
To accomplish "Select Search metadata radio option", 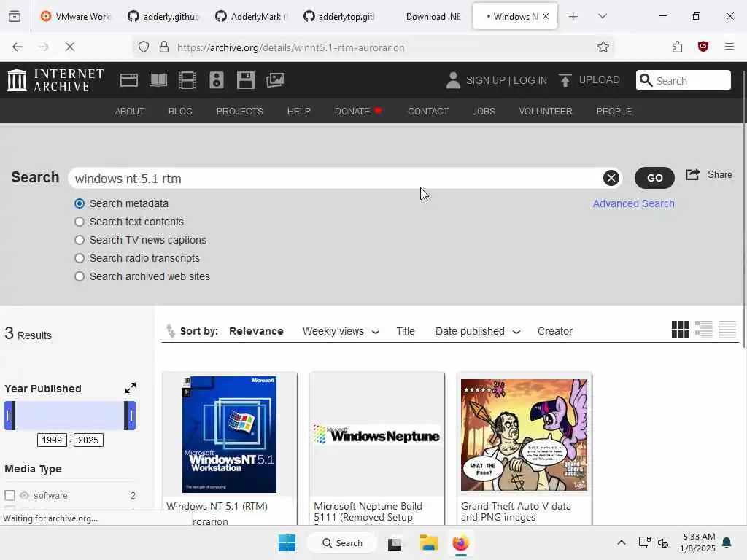I will [x=80, y=204].
